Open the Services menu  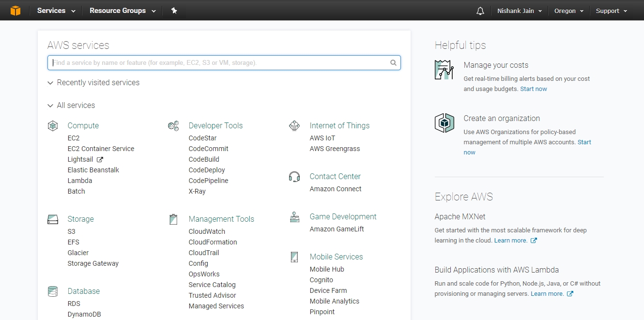(56, 11)
